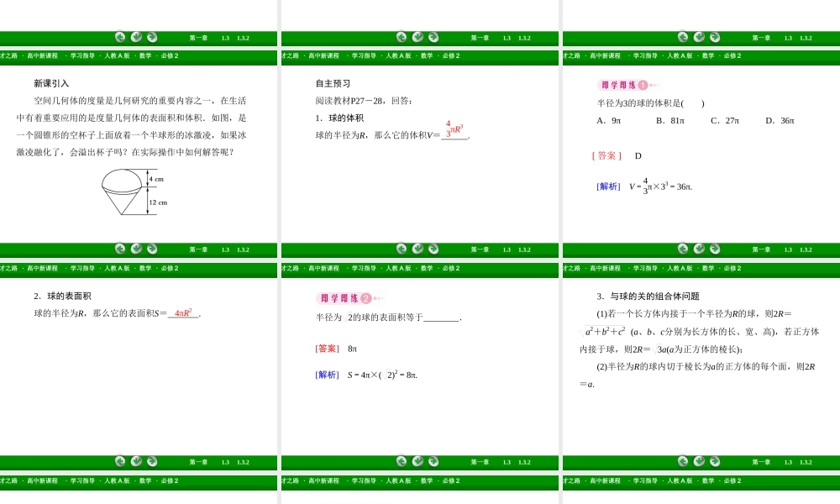Click the forward arrow on the first slide
840x504 pixels.
point(152,37)
